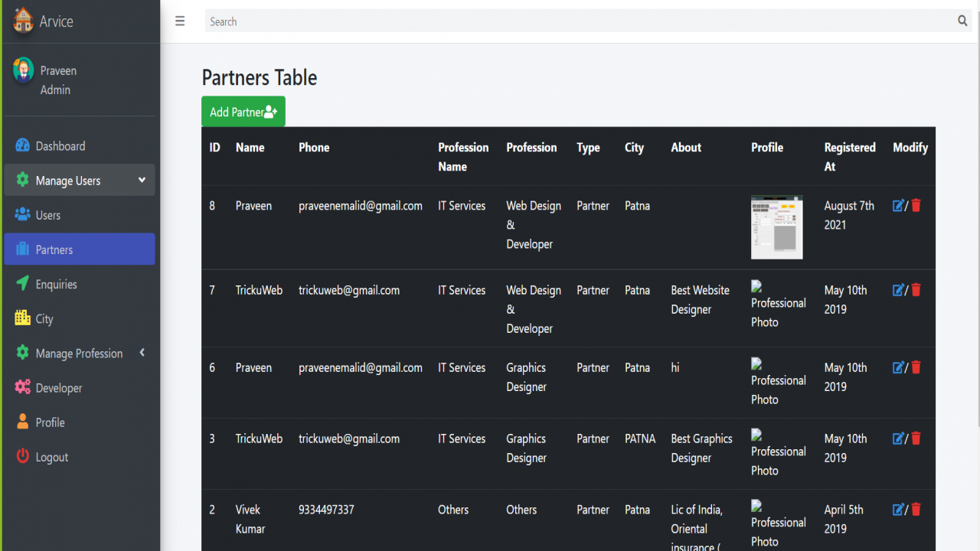Click inside the Search input field
Image resolution: width=980 pixels, height=551 pixels.
point(580,21)
